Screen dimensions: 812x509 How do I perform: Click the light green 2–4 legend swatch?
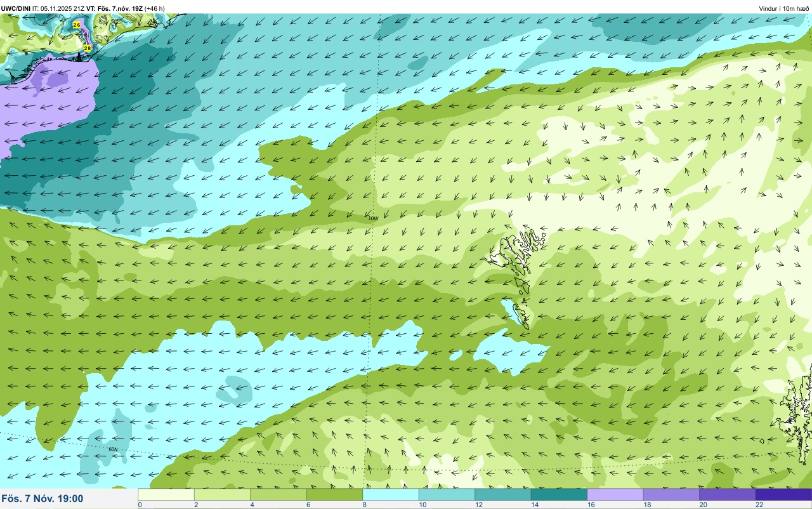pos(222,494)
